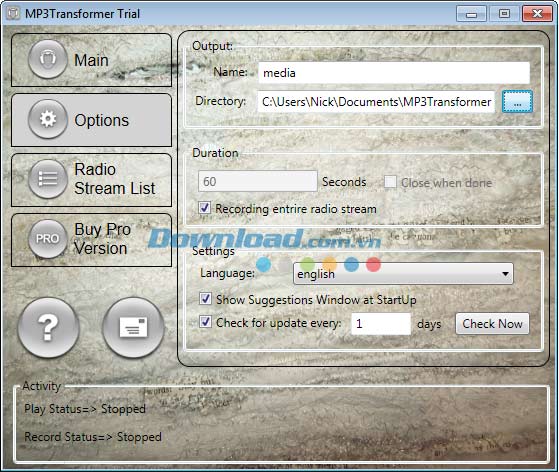Disable Check for update every checkbox
This screenshot has height=472, width=559.
pos(205,322)
